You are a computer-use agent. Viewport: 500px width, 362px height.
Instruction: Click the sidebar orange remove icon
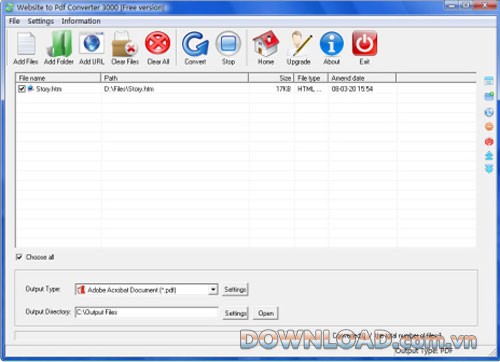tap(489, 127)
